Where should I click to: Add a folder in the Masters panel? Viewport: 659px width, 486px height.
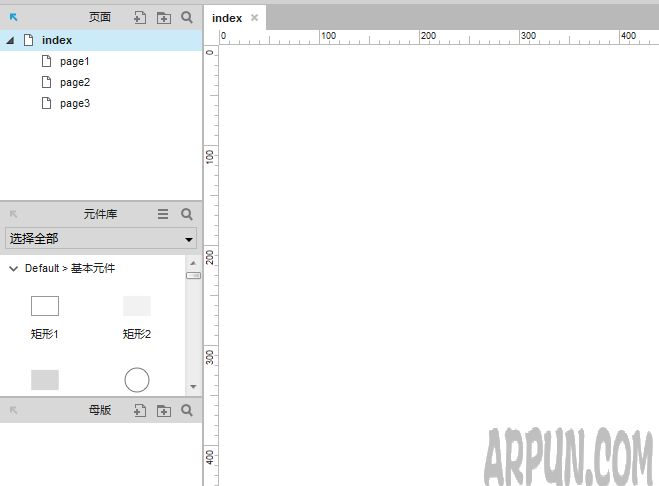pos(164,410)
